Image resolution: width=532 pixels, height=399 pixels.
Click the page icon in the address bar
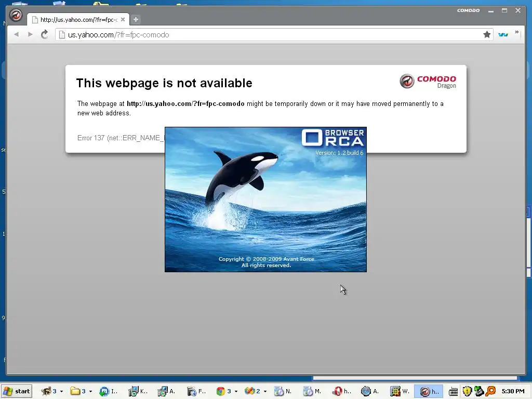coord(62,35)
